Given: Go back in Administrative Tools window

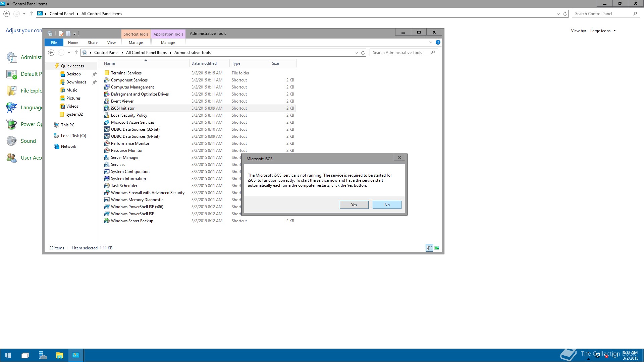Looking at the screenshot, I should click(51, 53).
